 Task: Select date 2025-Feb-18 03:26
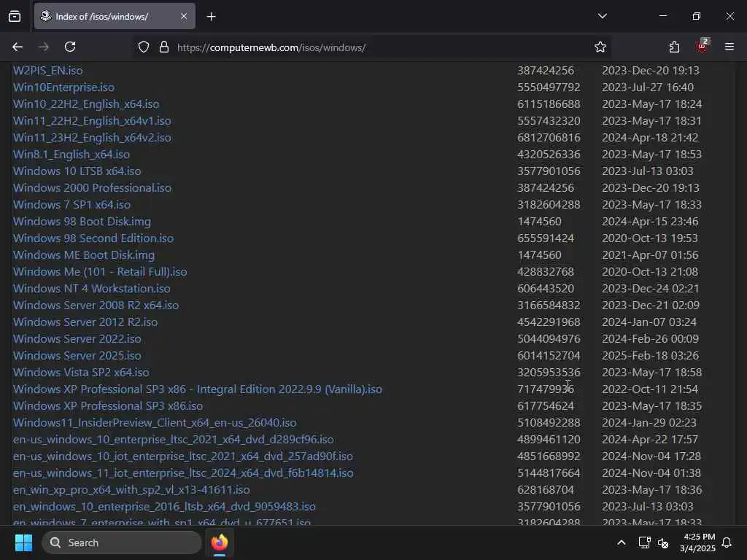pyautogui.click(x=650, y=355)
